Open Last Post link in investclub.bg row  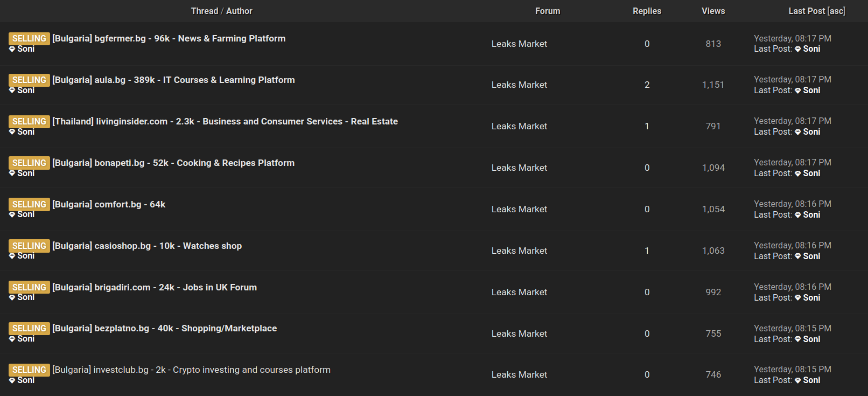click(773, 380)
